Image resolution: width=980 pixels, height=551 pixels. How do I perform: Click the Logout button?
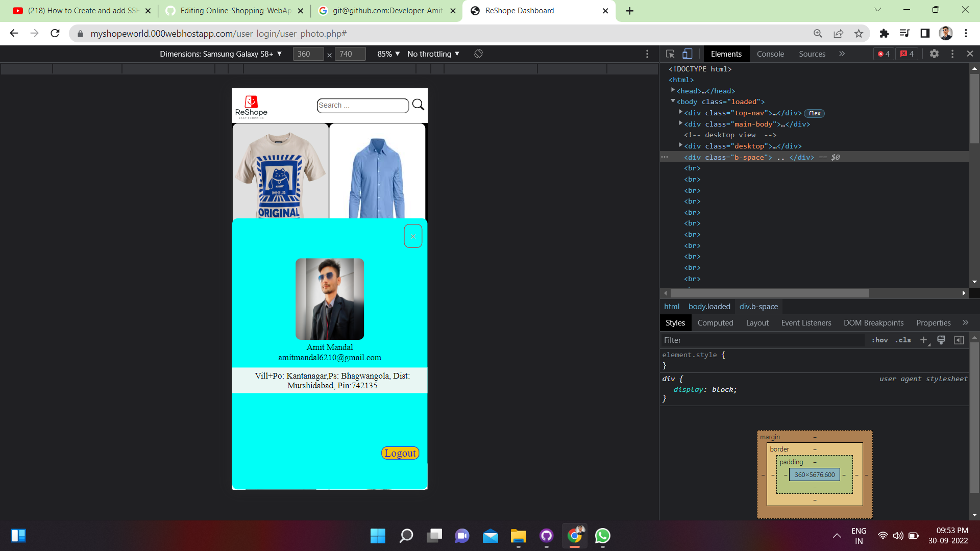pos(400,453)
